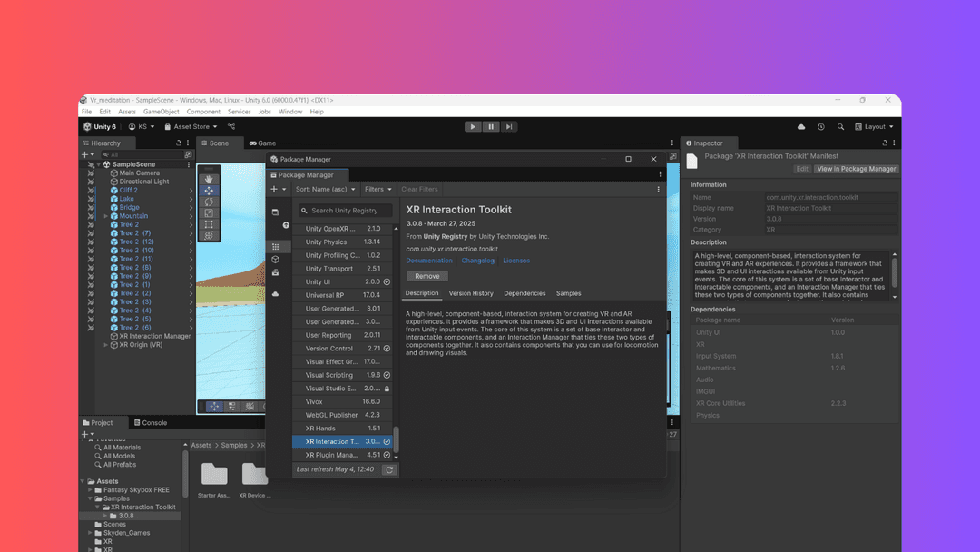Viewport: 980px width, 552px height.
Task: Open the Layout dropdown
Action: [x=874, y=127]
